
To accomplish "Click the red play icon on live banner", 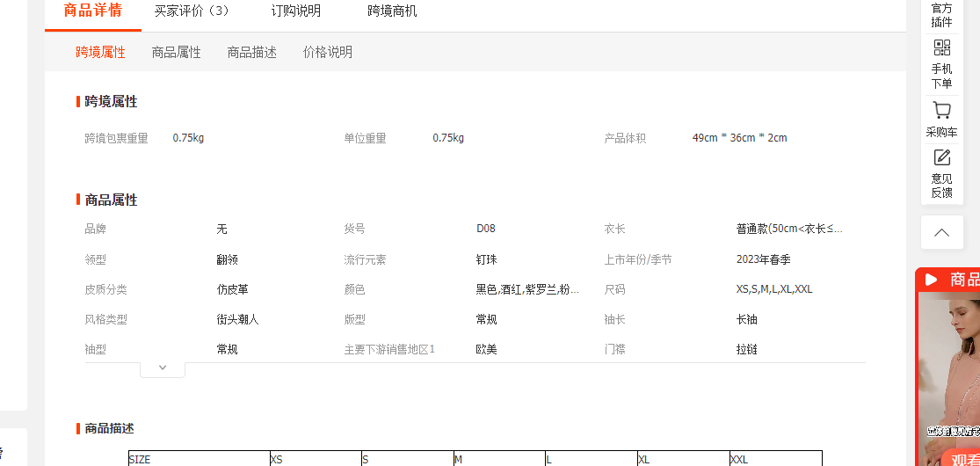I will pyautogui.click(x=932, y=280).
